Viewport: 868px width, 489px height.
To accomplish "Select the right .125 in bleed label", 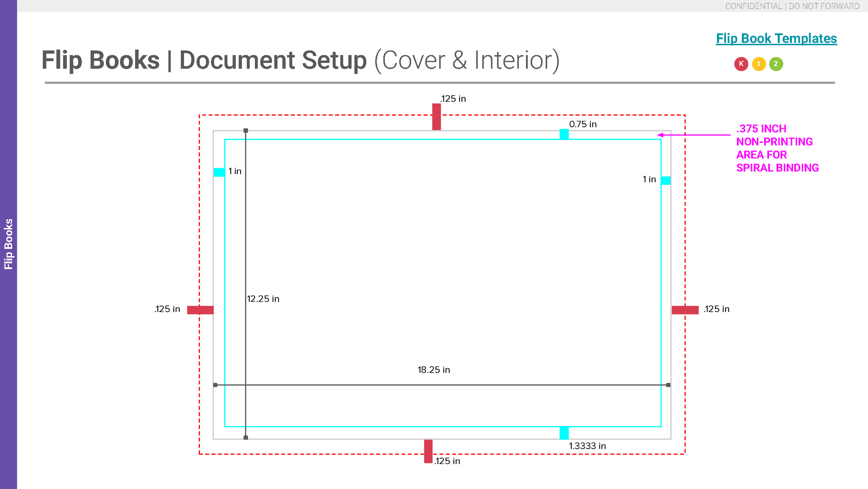I will 717,309.
